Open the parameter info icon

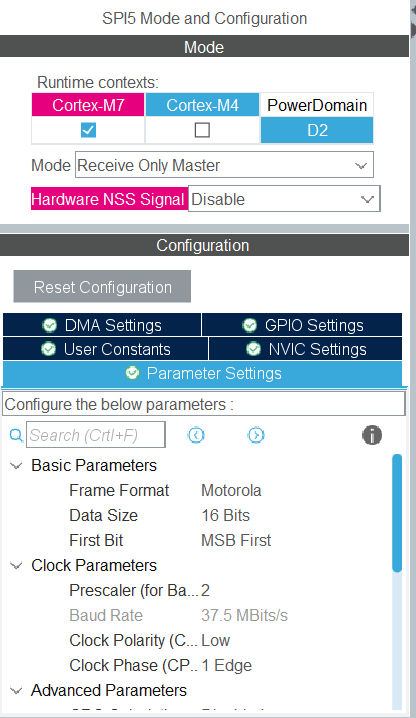click(372, 435)
